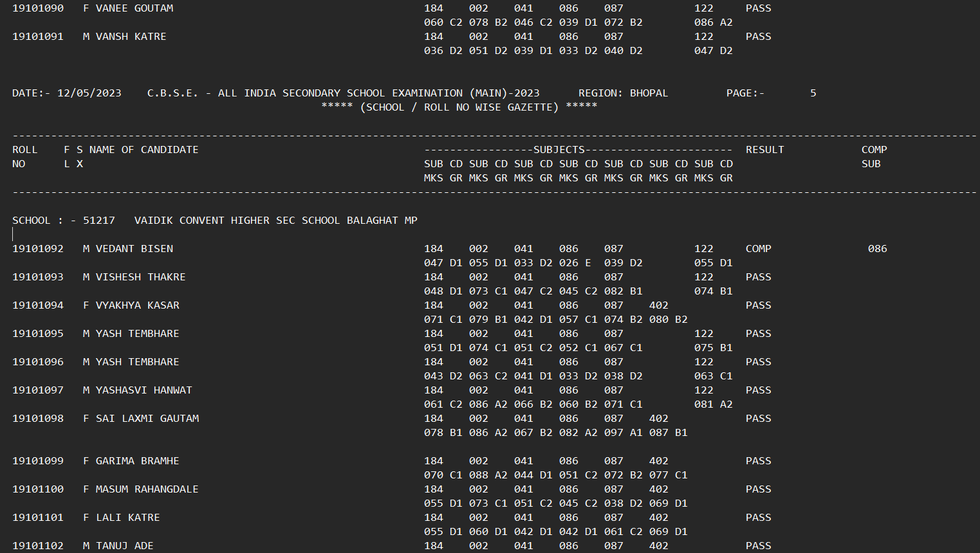Click roll number 19101091

point(38,37)
